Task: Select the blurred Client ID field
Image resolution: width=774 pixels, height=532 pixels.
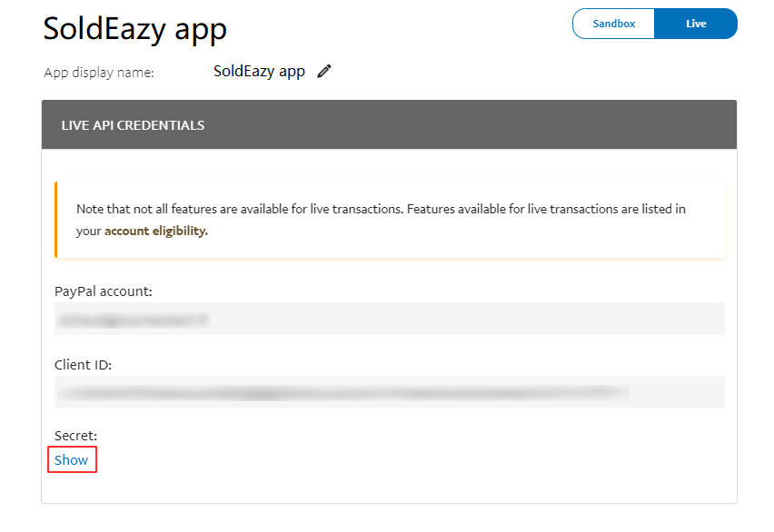Action: click(x=390, y=392)
